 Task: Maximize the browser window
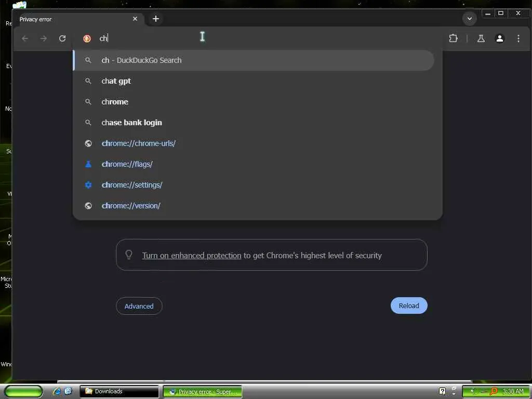coord(501,14)
